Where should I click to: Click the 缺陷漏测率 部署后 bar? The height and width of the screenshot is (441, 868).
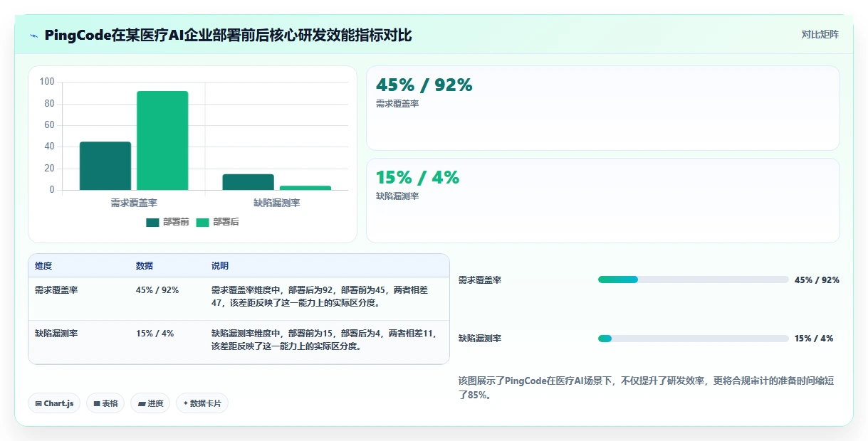point(305,188)
